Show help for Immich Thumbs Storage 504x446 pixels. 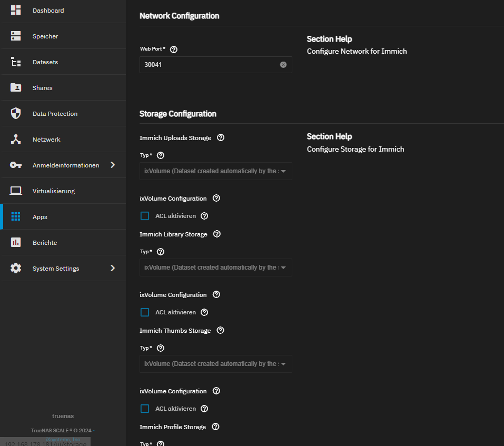[221, 331]
